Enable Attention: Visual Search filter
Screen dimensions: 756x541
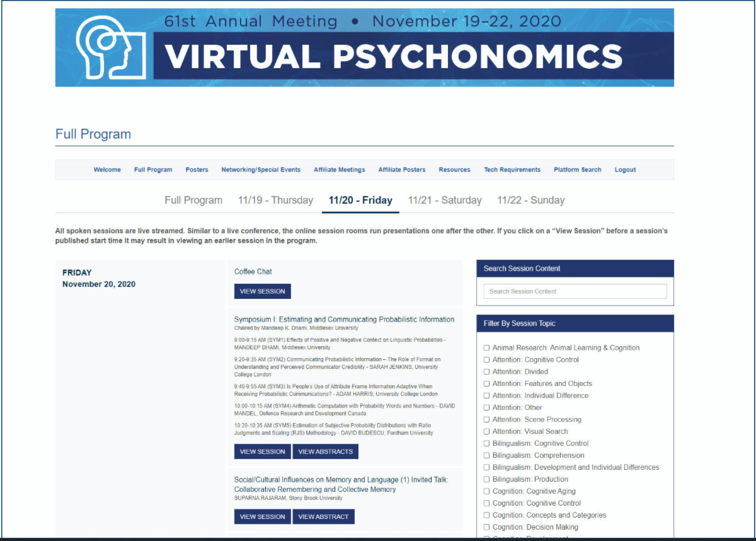click(486, 432)
